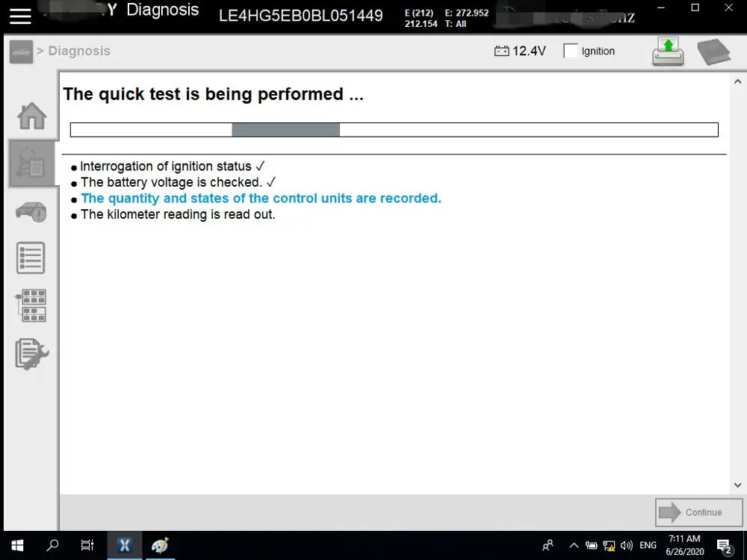Click the printer upload icon
This screenshot has height=560, width=747.
(x=668, y=51)
